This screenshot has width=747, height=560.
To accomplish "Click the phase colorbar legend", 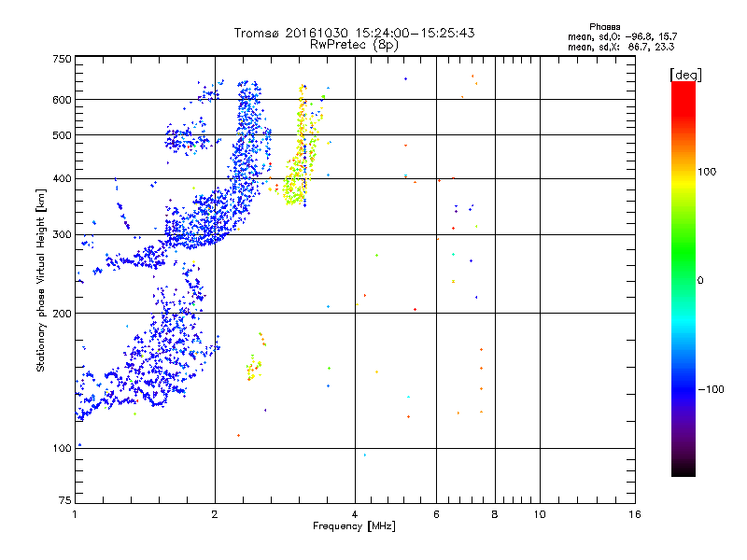I will [x=684, y=278].
